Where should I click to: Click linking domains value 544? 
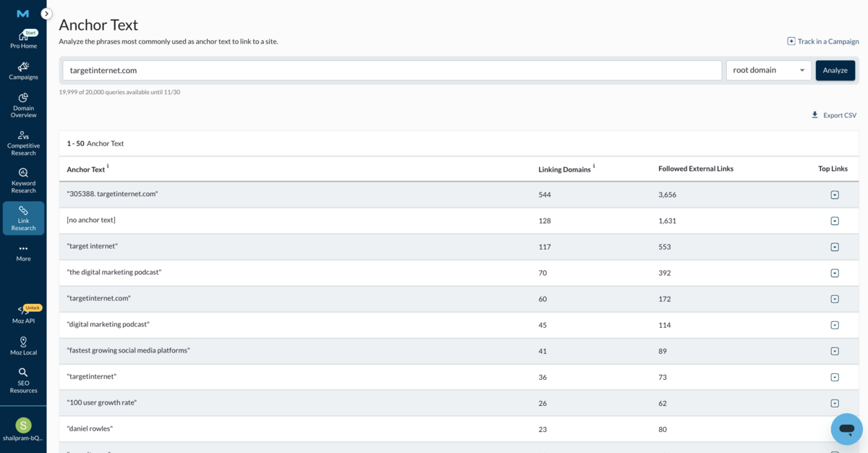point(545,195)
